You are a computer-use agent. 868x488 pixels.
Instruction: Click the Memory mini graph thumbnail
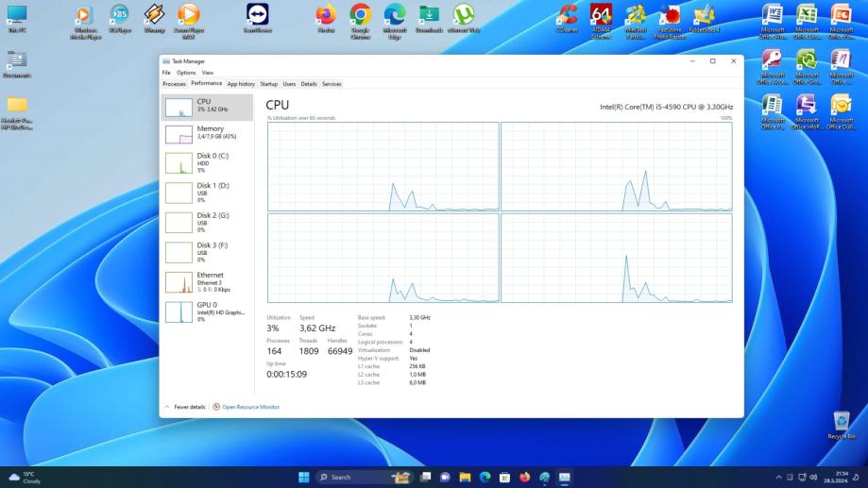click(179, 134)
